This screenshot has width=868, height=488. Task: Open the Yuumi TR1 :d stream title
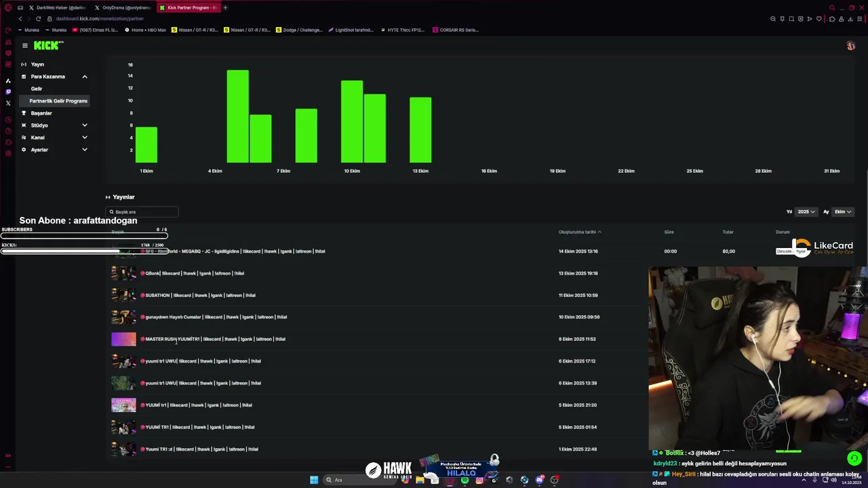coord(199,449)
